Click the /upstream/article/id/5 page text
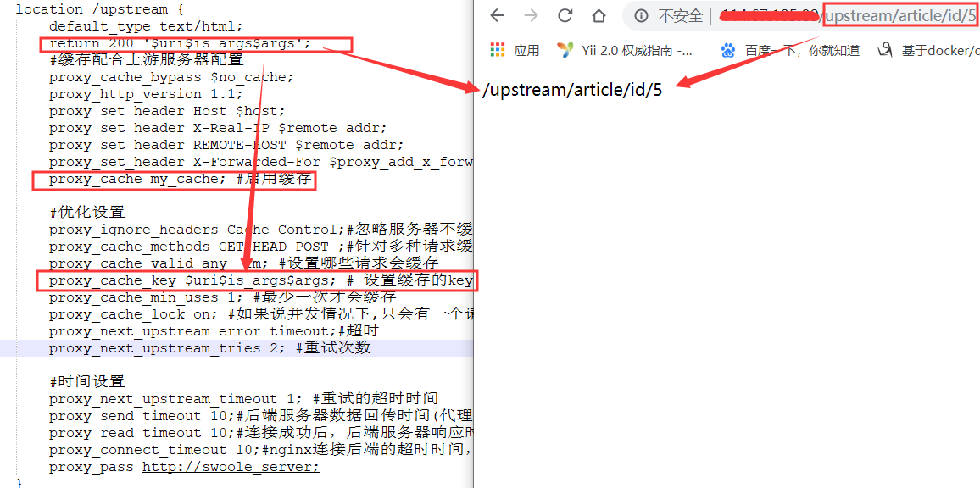This screenshot has height=488, width=980. pyautogui.click(x=572, y=90)
